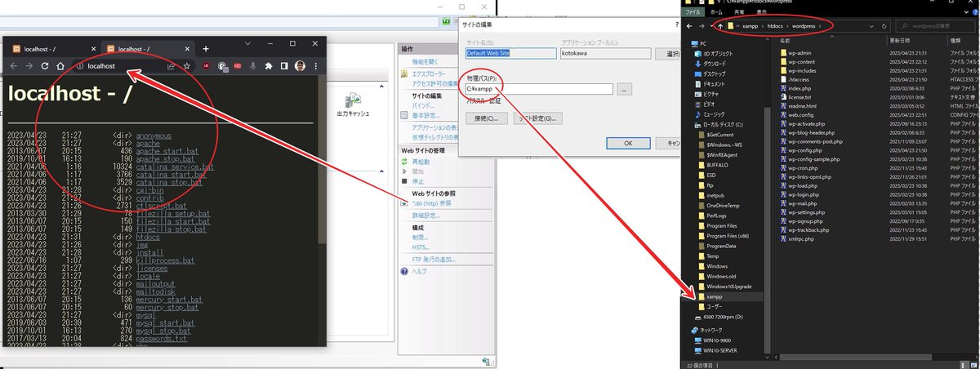Screen dimensions: 980x369
Task: Open a new Chrome tab with plus
Action: (206, 49)
